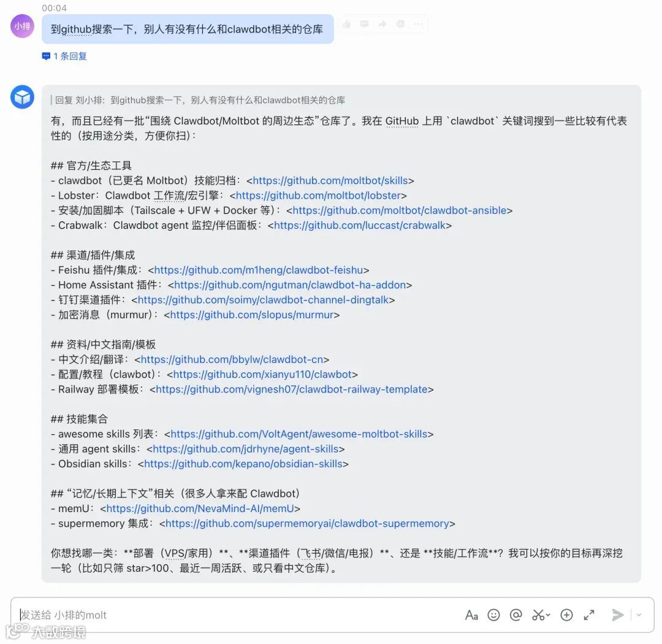Viewport: 662px width, 644px height.
Task: Open text formatting Aa options
Action: [x=471, y=615]
